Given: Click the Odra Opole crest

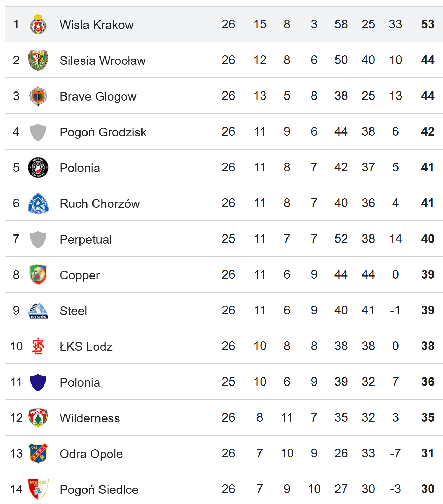Looking at the screenshot, I should tap(38, 453).
